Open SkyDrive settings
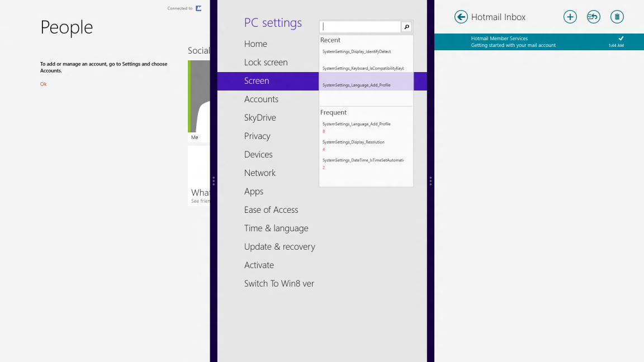The height and width of the screenshot is (362, 644). [x=260, y=117]
